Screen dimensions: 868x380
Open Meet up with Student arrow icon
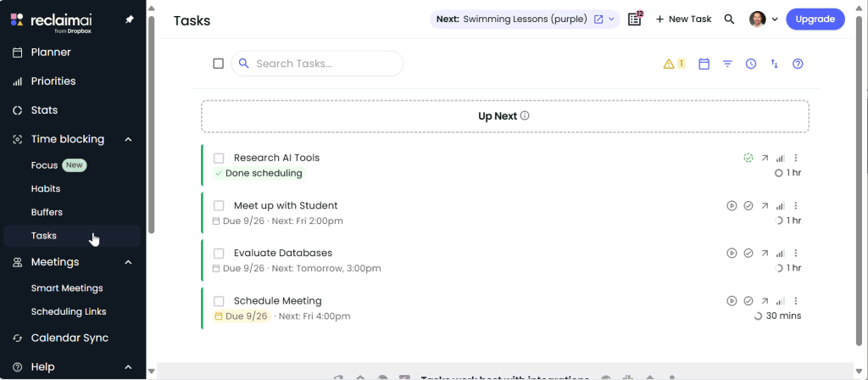pyautogui.click(x=765, y=205)
